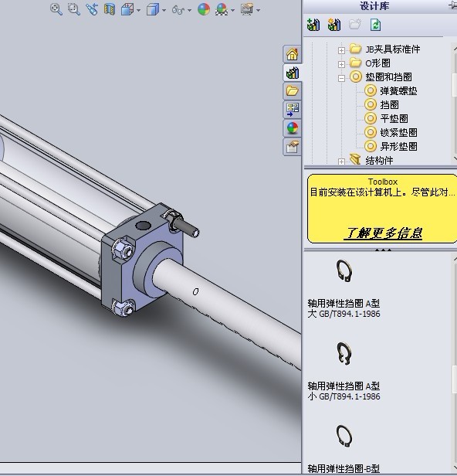Expand the JB夹具标准件 folder

coord(341,50)
